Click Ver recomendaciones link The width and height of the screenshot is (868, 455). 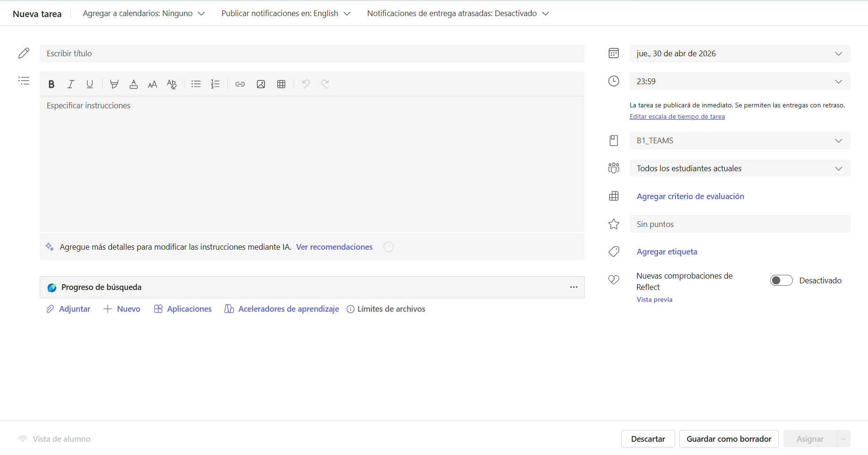tap(334, 247)
